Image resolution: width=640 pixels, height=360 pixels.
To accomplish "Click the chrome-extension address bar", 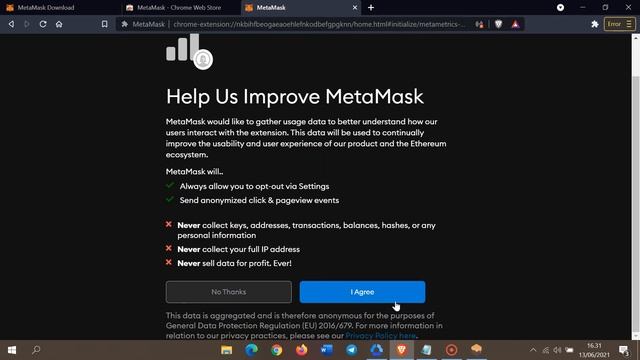I will (x=318, y=24).
